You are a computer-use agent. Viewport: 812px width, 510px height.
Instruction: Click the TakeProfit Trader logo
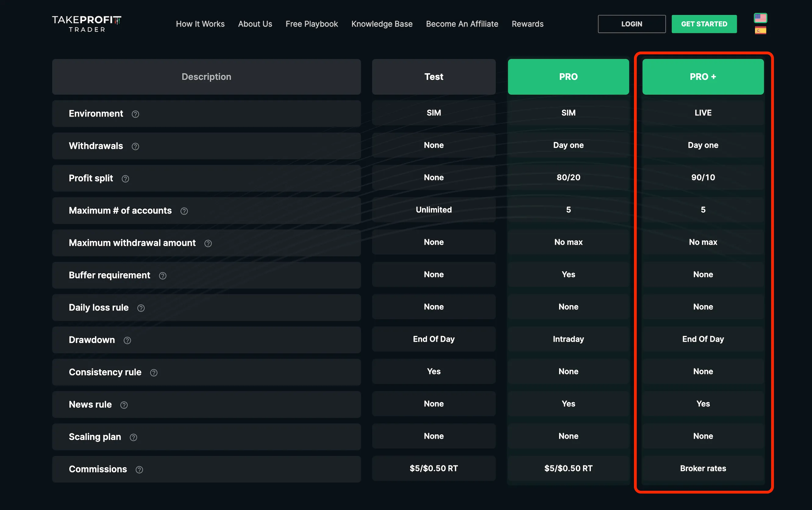[x=87, y=23]
